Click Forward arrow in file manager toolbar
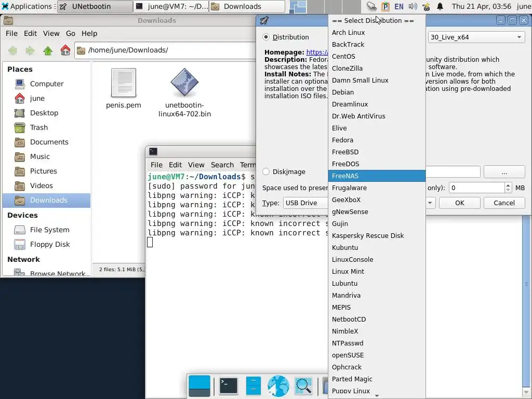The height and width of the screenshot is (399, 532). point(30,50)
